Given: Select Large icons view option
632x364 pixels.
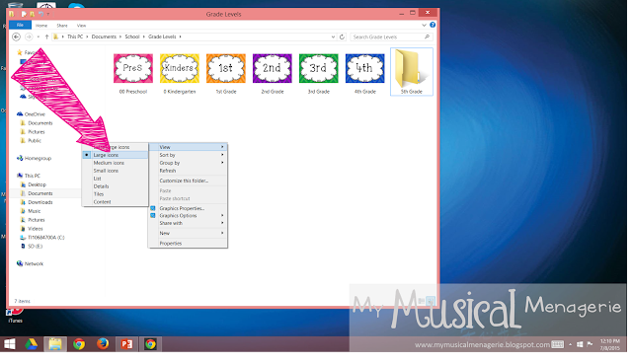Looking at the screenshot, I should pyautogui.click(x=115, y=155).
